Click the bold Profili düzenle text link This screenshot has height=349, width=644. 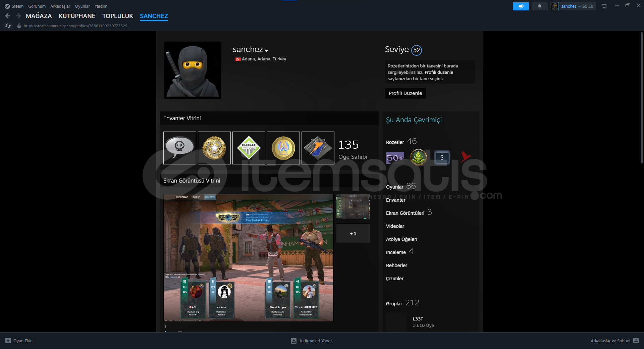click(x=439, y=72)
